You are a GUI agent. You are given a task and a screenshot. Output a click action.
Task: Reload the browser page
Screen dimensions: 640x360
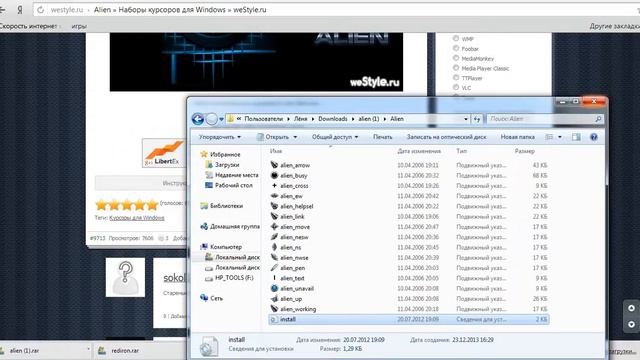click(x=40, y=10)
